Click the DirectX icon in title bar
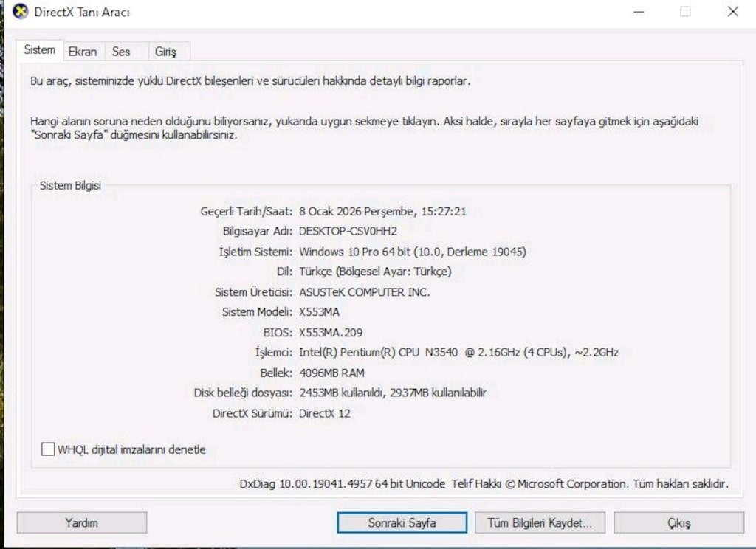This screenshot has width=756, height=549. [x=20, y=12]
